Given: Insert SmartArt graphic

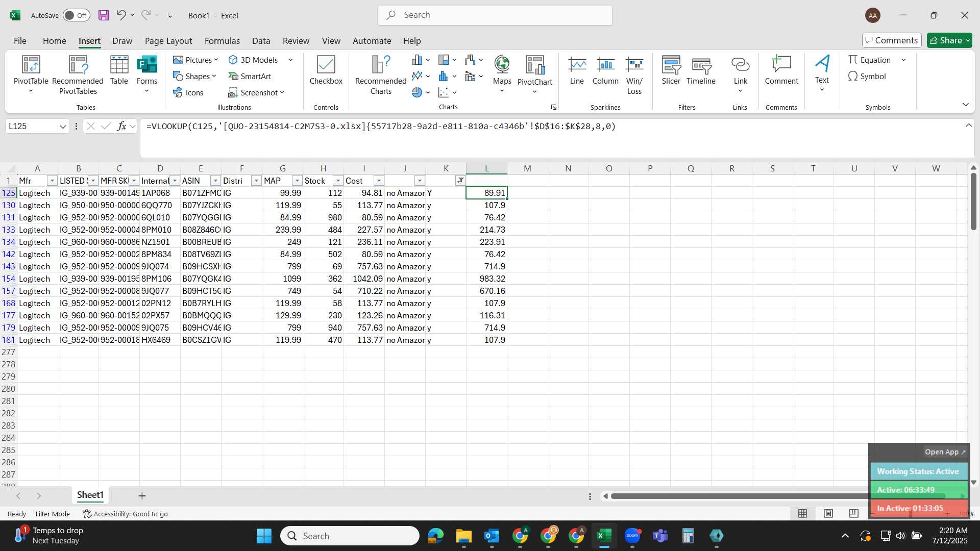Looking at the screenshot, I should pyautogui.click(x=250, y=76).
